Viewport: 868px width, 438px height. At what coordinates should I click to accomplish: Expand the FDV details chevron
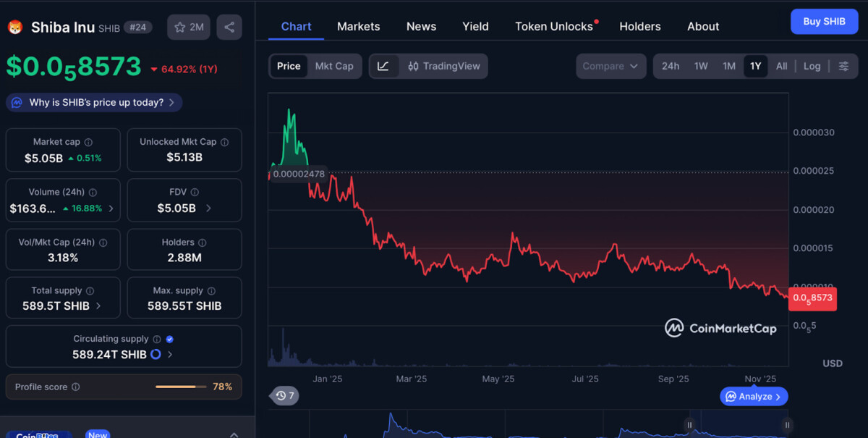[x=208, y=208]
